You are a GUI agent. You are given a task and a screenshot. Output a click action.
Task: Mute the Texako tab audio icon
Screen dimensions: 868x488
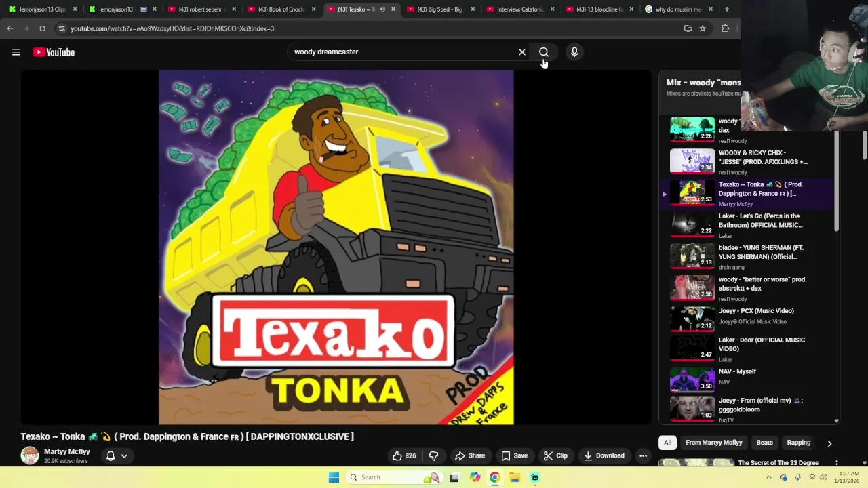click(382, 9)
